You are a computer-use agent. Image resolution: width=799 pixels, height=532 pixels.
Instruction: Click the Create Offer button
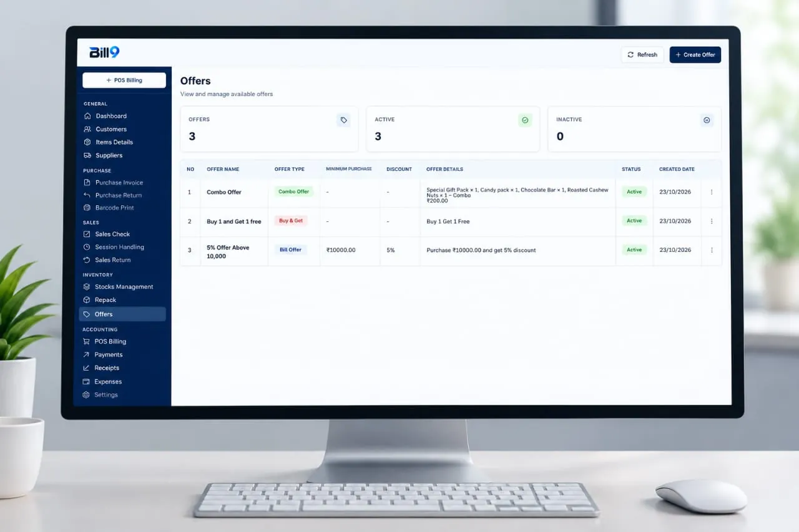click(x=695, y=55)
